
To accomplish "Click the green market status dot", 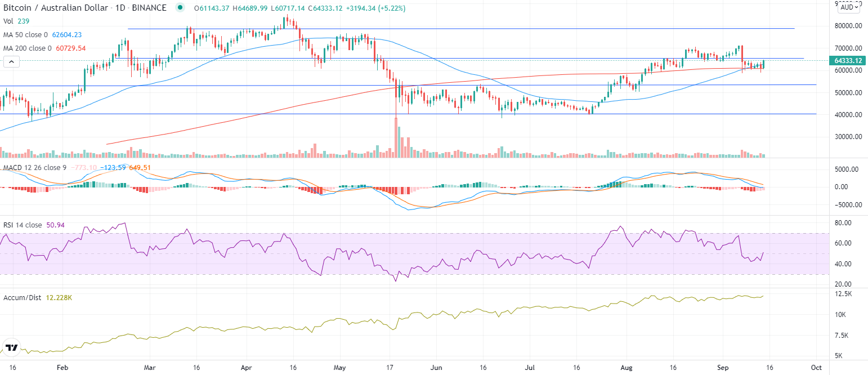I will [x=180, y=8].
